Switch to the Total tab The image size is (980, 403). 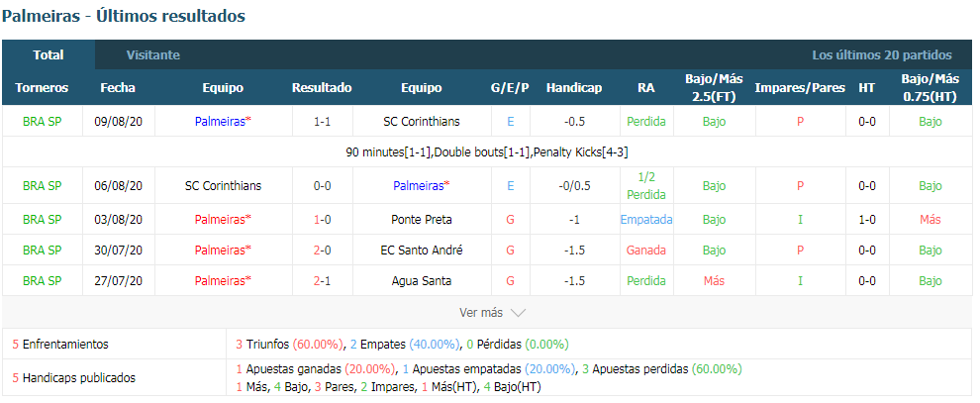[x=49, y=55]
